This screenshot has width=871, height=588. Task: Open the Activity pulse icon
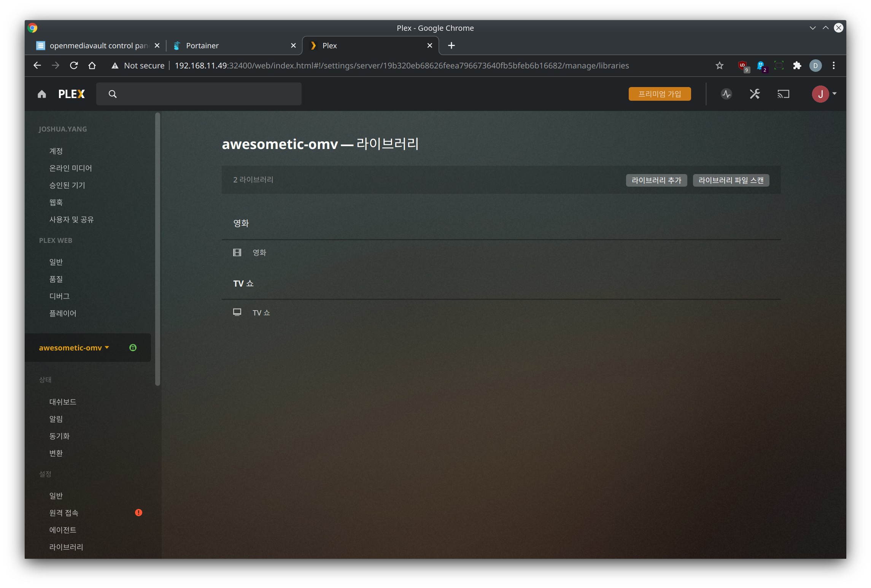[726, 94]
